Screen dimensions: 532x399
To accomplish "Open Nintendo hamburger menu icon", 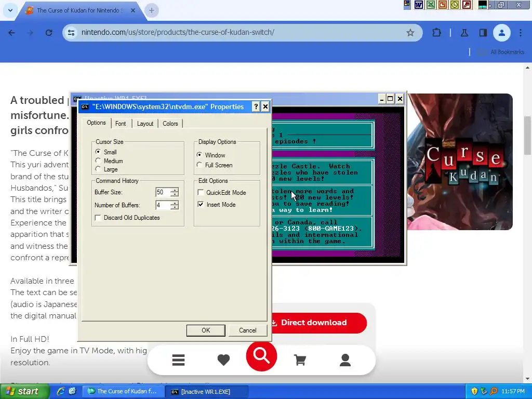I will coord(179,360).
